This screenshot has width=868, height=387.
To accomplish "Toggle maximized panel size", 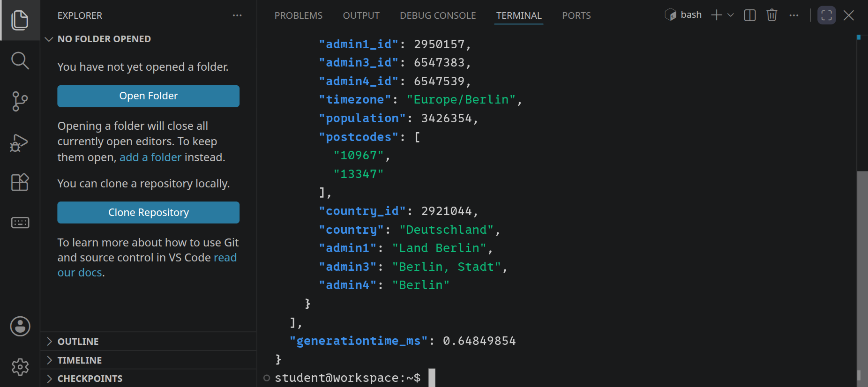I will (x=827, y=15).
